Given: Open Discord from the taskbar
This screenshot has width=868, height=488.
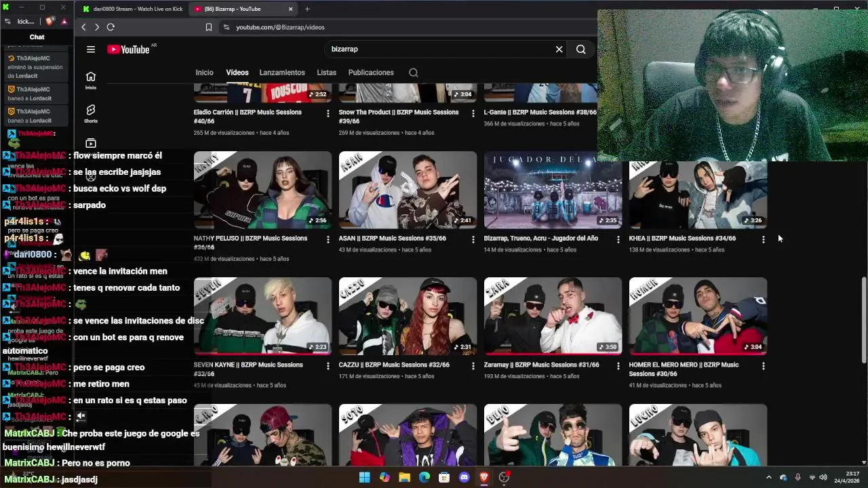Looking at the screenshot, I should click(464, 477).
